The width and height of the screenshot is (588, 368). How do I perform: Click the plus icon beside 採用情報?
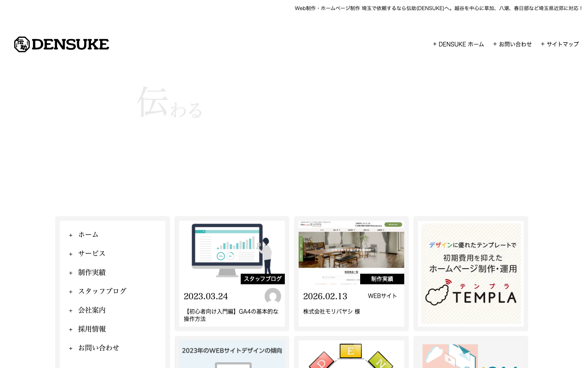click(x=71, y=329)
